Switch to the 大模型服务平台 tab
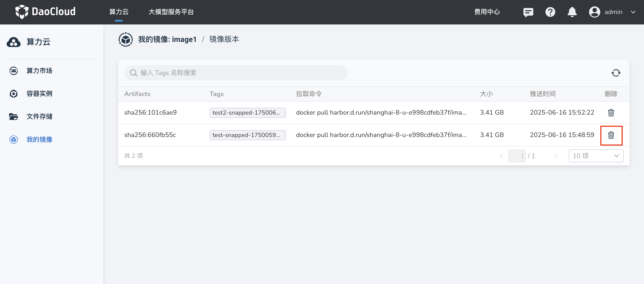644x284 pixels. coord(171,12)
